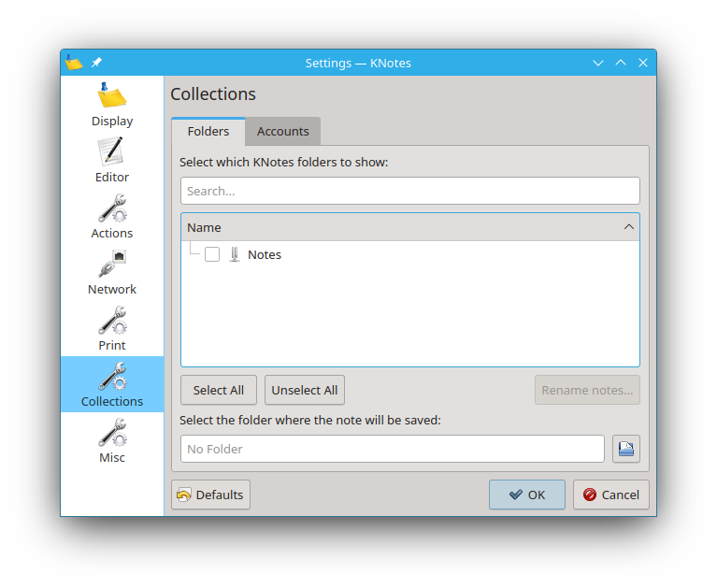Click the Select All button
717x588 pixels.
219,390
